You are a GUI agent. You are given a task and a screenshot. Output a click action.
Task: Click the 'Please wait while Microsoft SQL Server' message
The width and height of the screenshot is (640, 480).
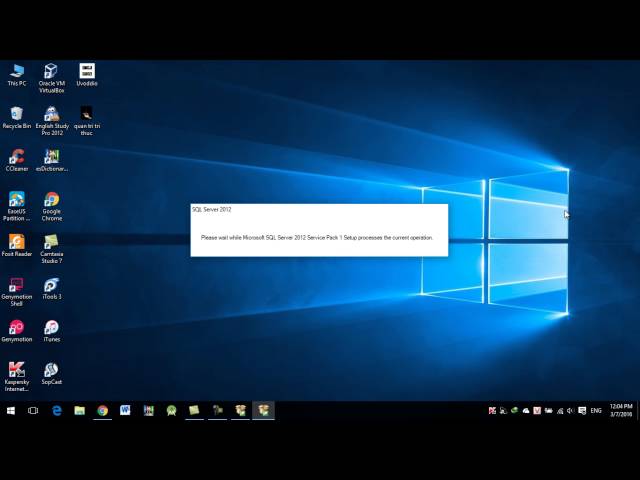click(x=317, y=238)
